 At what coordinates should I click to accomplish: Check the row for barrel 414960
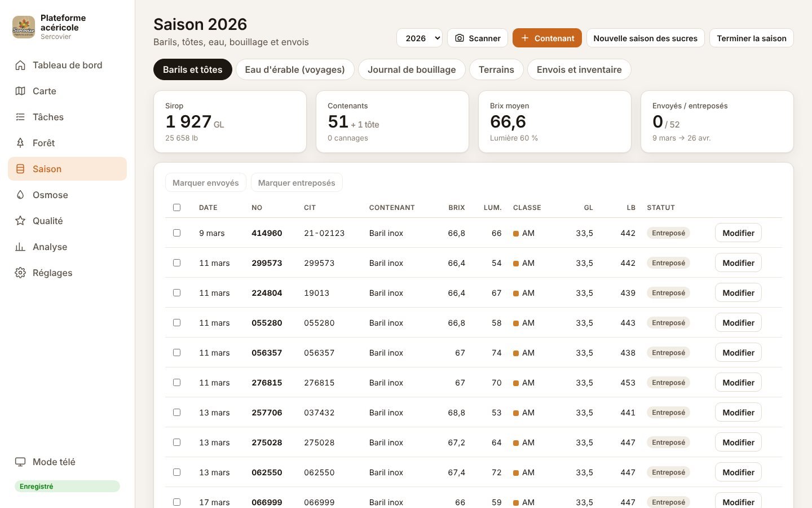[x=176, y=233]
